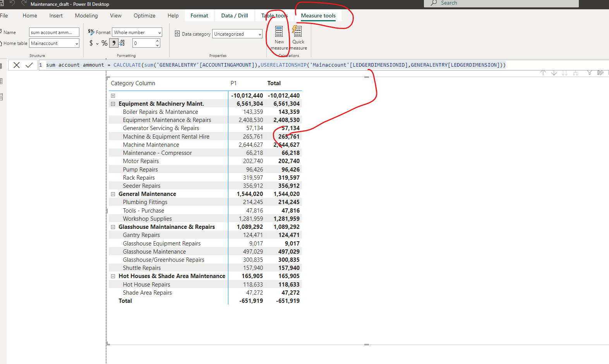Open the Format dropdown showing Whole number
The width and height of the screenshot is (609, 364).
coord(137,33)
